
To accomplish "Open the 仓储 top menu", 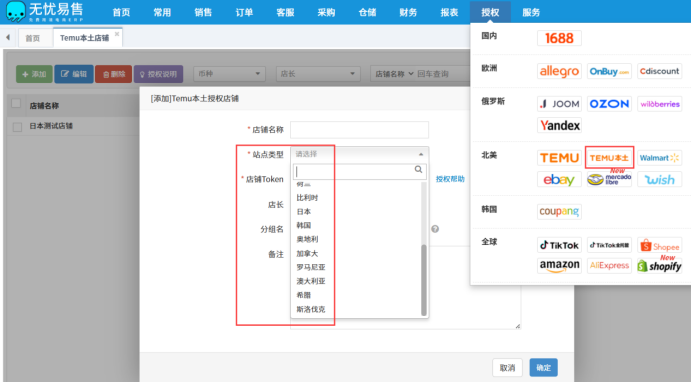I will coord(367,12).
